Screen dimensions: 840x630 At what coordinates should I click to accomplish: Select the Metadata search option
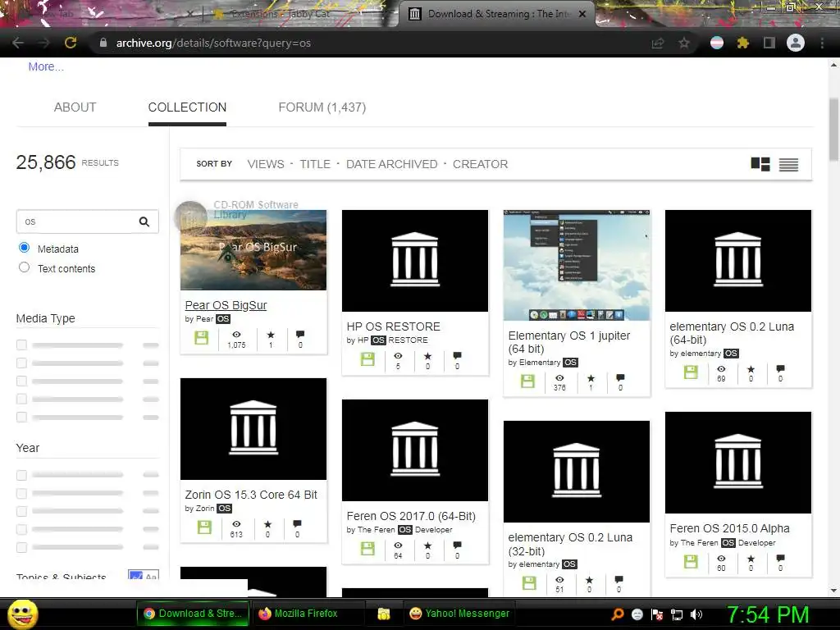tap(24, 248)
